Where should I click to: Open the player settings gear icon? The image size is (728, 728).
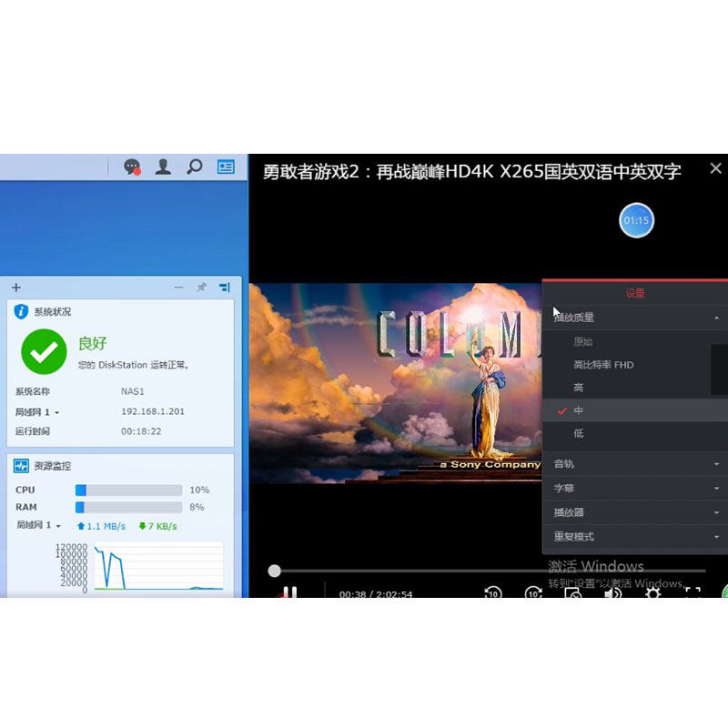click(652, 593)
